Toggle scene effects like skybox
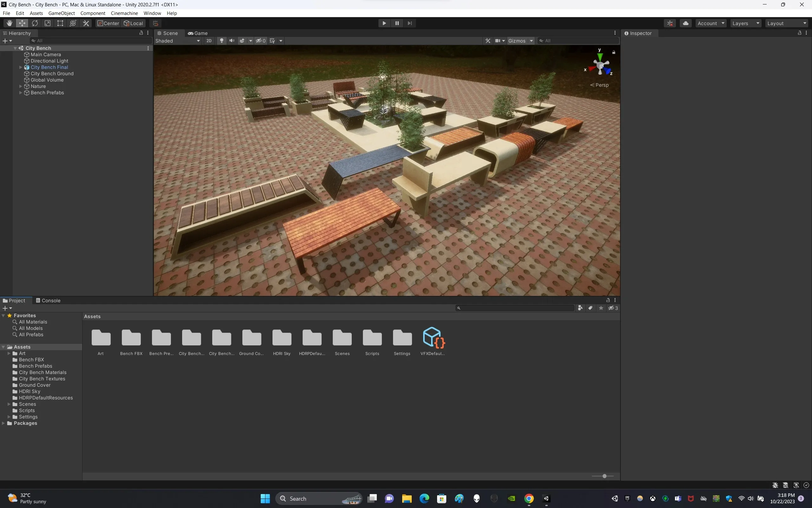The width and height of the screenshot is (812, 508). point(242,41)
